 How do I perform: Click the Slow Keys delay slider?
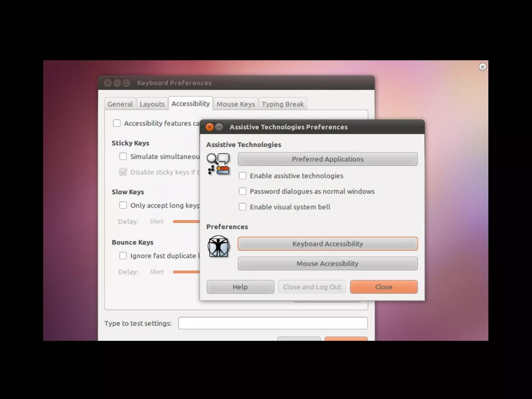point(186,222)
